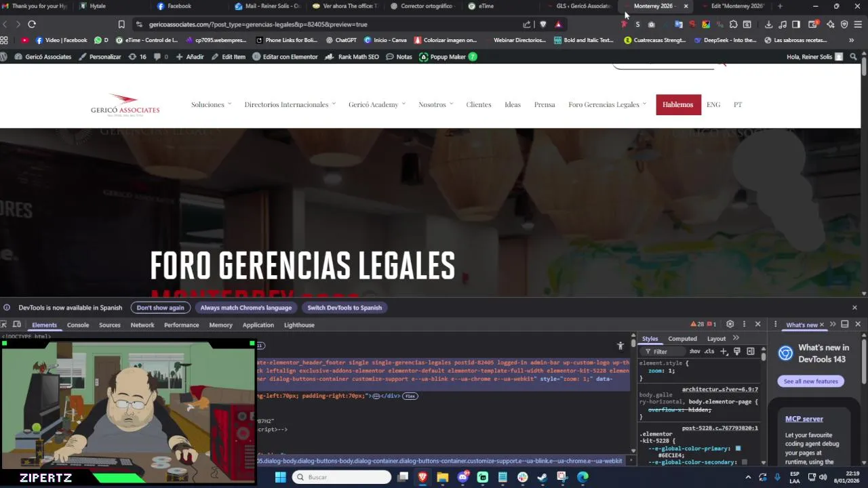This screenshot has height=488, width=868.
Task: Switch to the Facebook browser tab
Action: (179, 6)
